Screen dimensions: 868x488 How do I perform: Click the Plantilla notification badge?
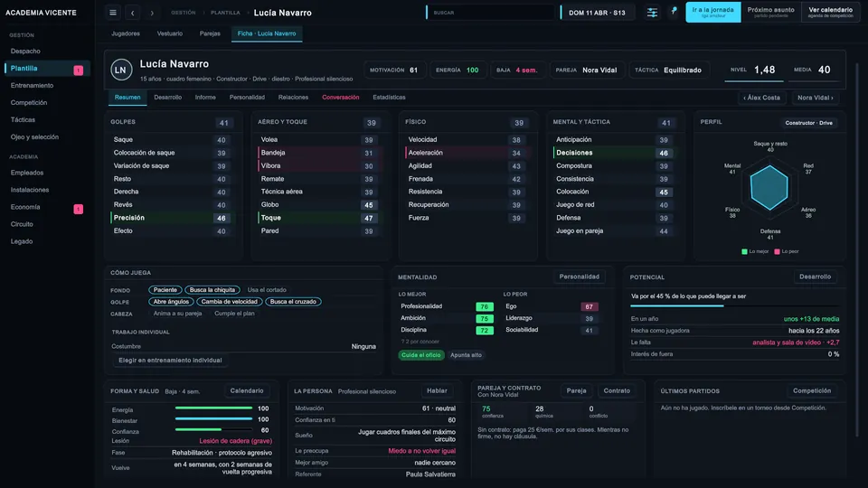tap(79, 70)
